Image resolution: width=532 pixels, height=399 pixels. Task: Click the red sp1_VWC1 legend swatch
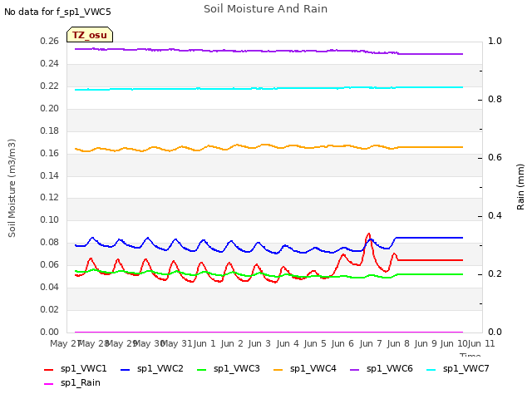pos(49,369)
